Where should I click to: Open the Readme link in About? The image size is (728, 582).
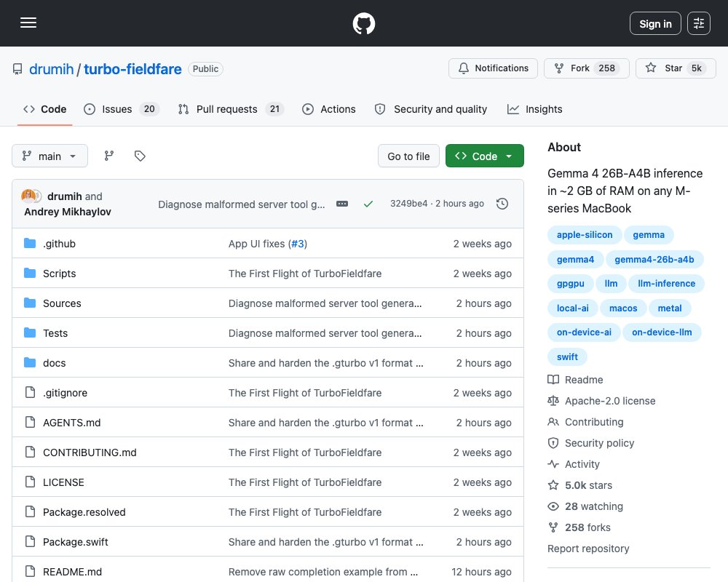(575, 380)
